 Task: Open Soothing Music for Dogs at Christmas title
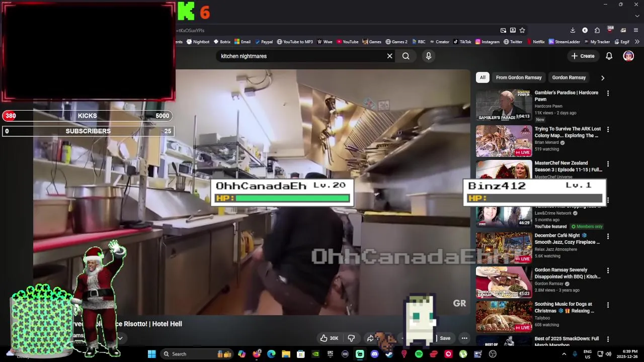(x=563, y=307)
